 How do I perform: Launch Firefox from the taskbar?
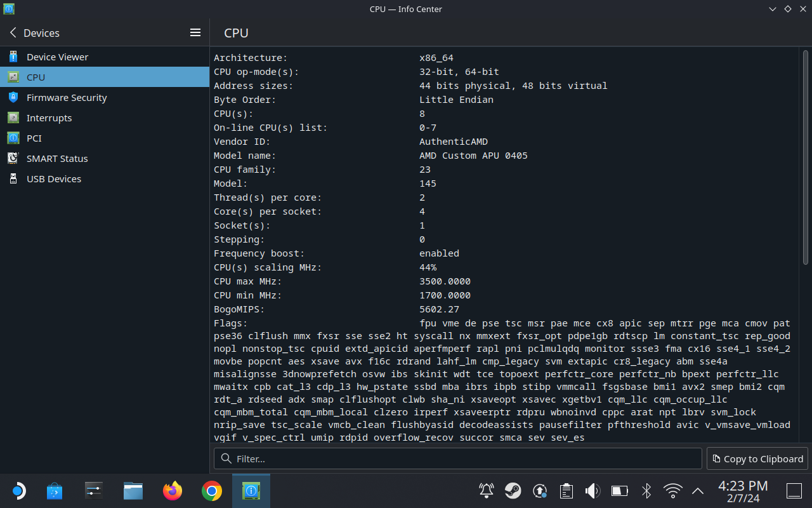coord(173,491)
